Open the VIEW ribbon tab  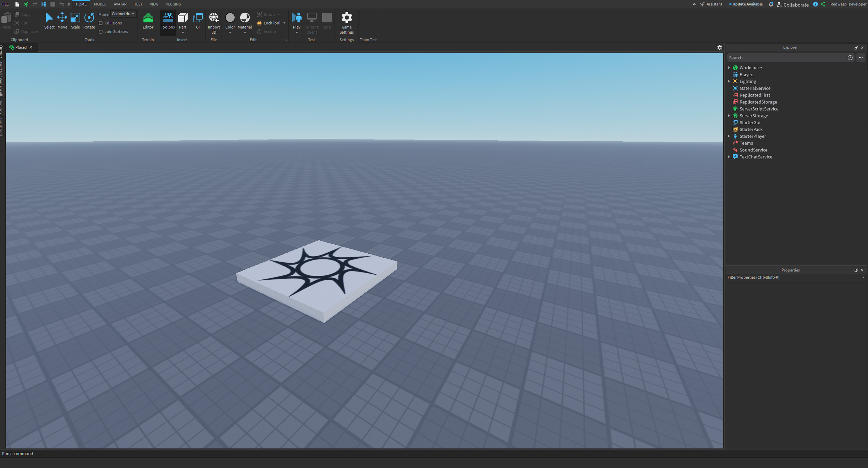click(154, 4)
